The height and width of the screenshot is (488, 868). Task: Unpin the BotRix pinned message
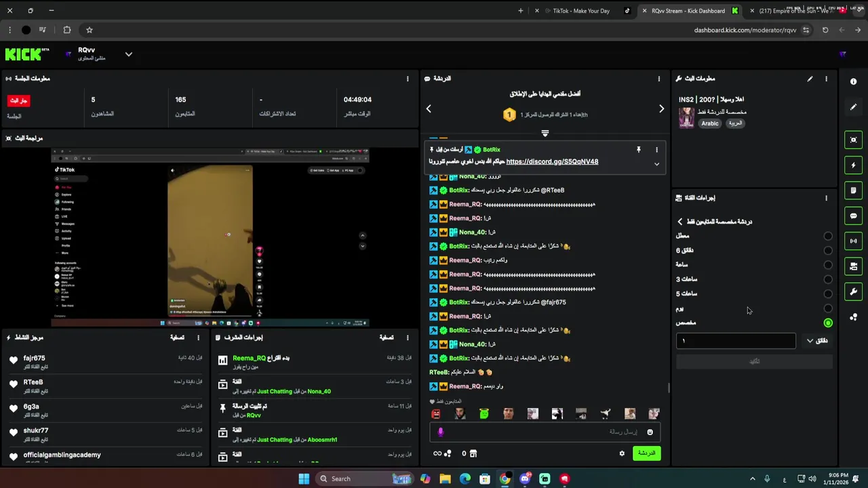[x=638, y=149]
